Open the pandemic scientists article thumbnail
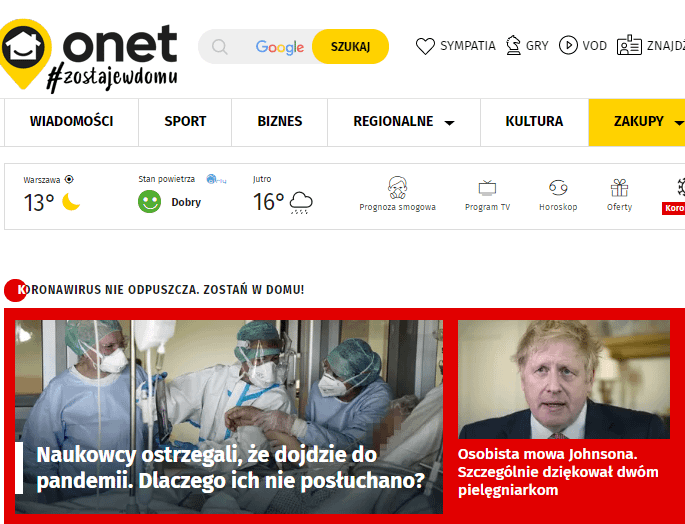The width and height of the screenshot is (685, 524). (229, 417)
